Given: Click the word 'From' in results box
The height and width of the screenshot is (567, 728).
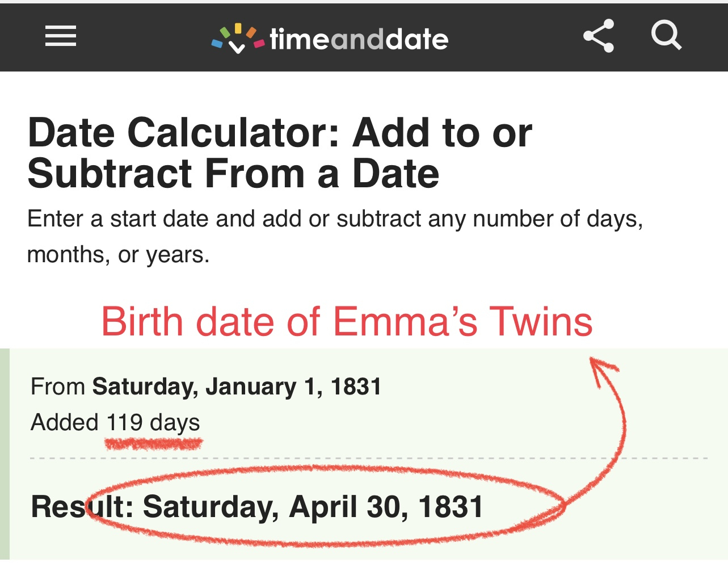Looking at the screenshot, I should click(x=57, y=387).
